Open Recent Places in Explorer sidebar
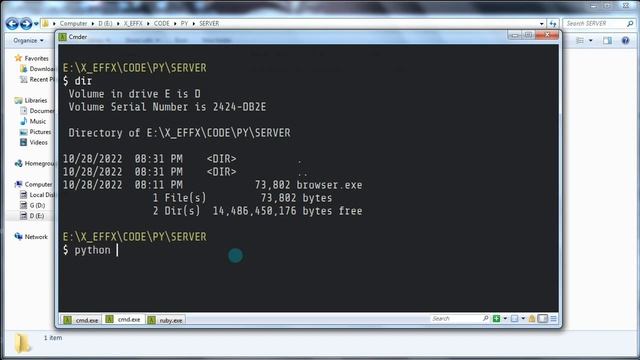This screenshot has height=360, width=640. coord(42,79)
